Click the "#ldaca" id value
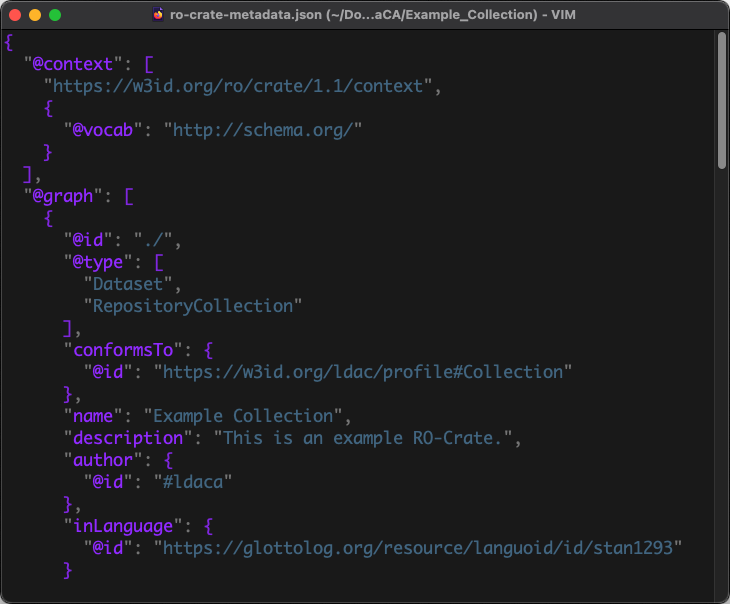This screenshot has width=730, height=604. pos(193,482)
